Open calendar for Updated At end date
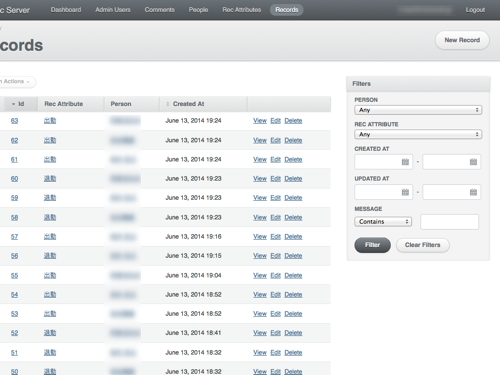The height and width of the screenshot is (375, 500). click(473, 192)
